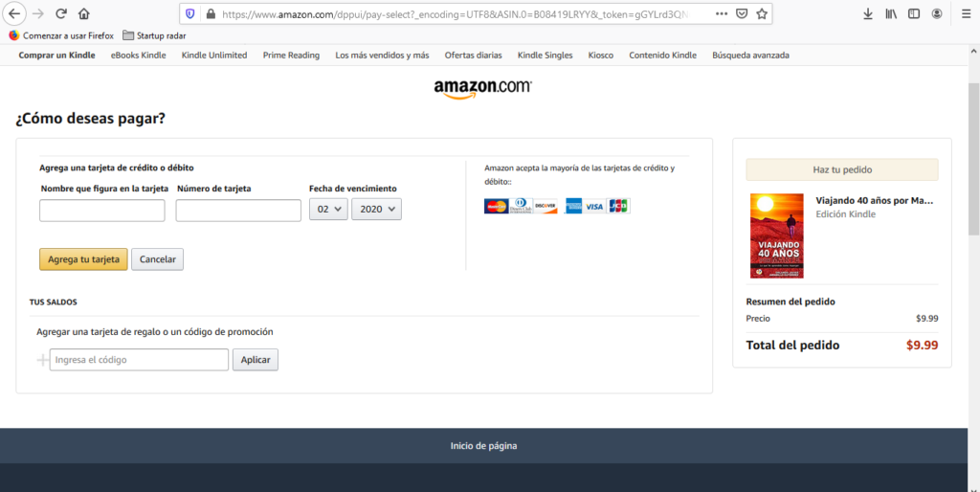Viewport: 980px width, 492px height.
Task: Open 'Kindle Unlimited' menu item
Action: tap(214, 55)
